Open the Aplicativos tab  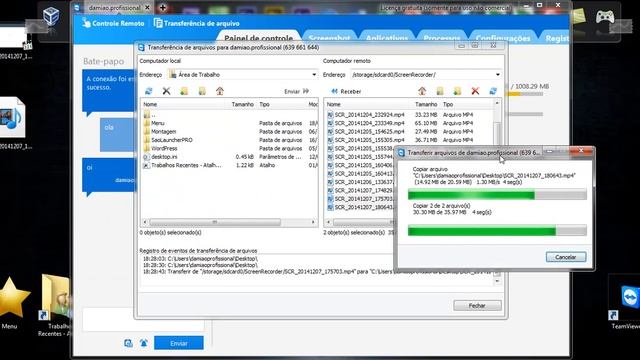point(387,38)
